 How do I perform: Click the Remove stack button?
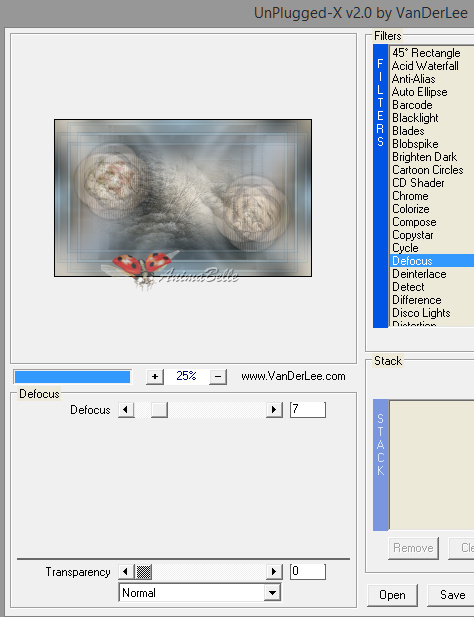[x=413, y=548]
